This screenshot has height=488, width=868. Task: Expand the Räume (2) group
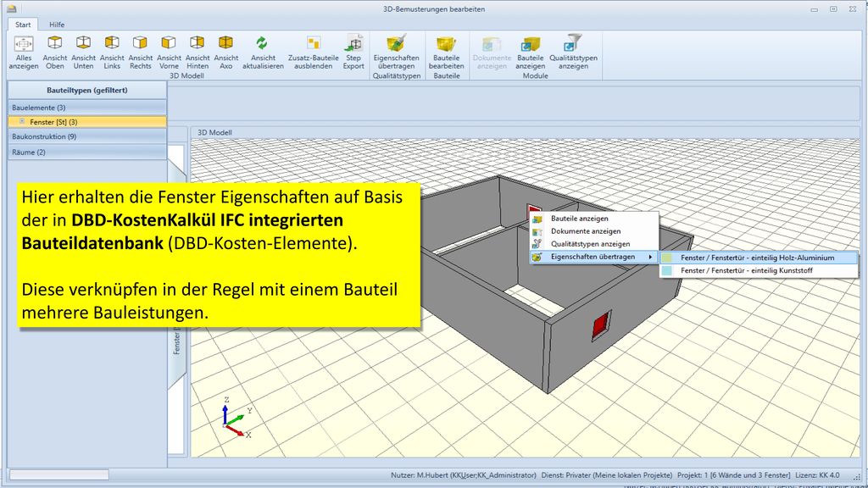tap(87, 152)
